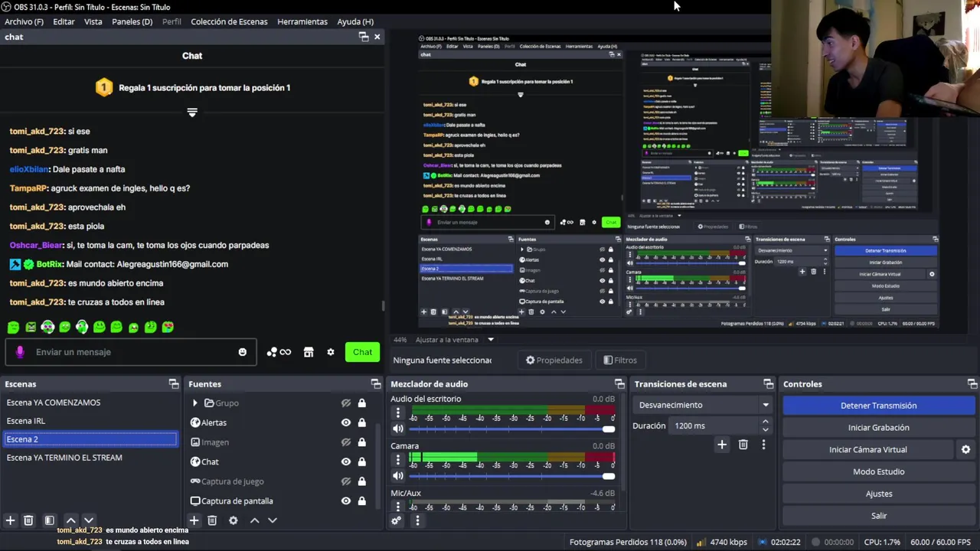Screen dimensions: 980x551
Task: Add a new scene with the plus icon
Action: (x=10, y=520)
